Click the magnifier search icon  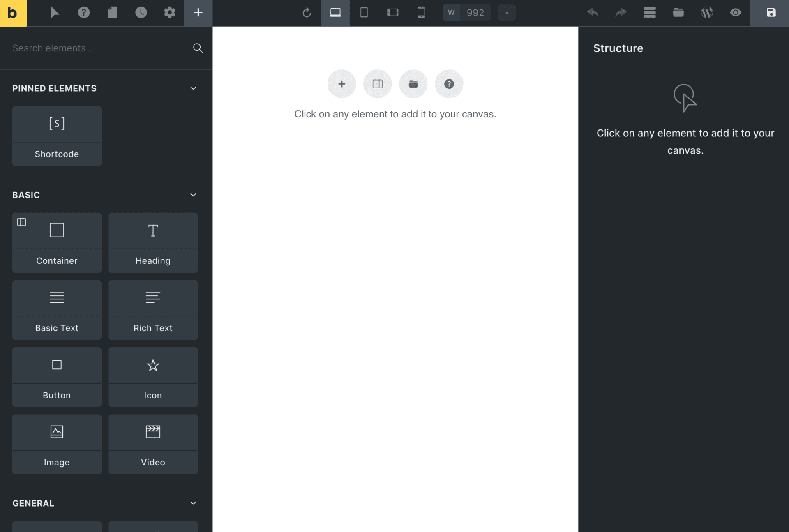click(x=198, y=48)
